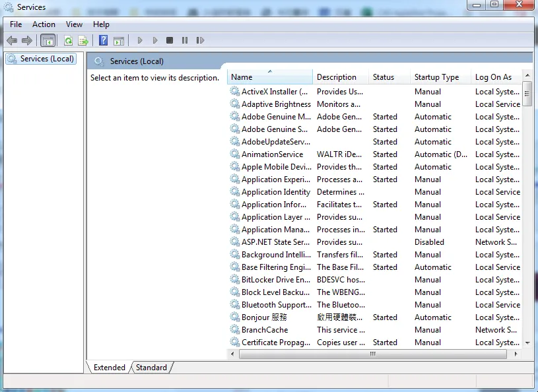538x392 pixels.
Task: Click the gear icon beside AnimationService
Action: point(235,154)
